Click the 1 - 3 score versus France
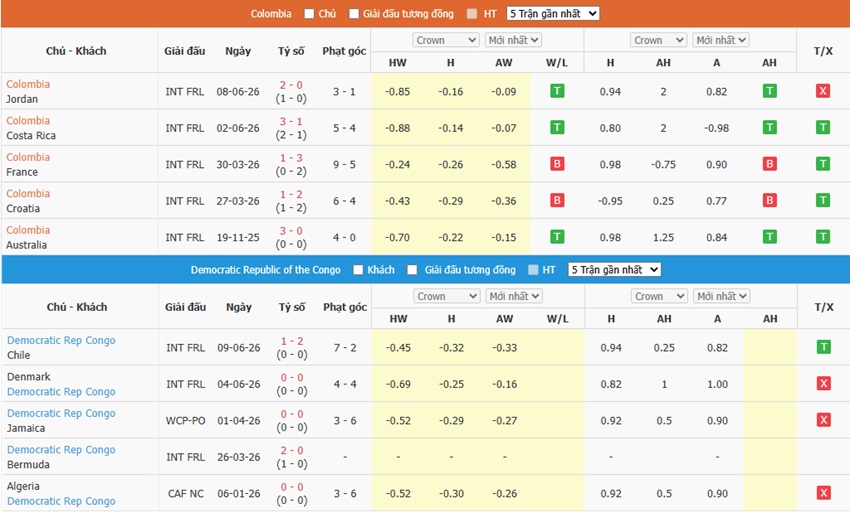 tap(291, 158)
